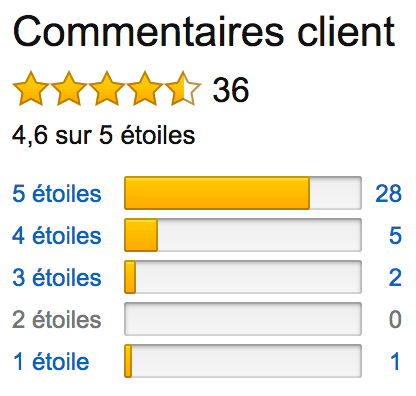This screenshot has width=416, height=396.
Task: Open the 36 total reviews count
Action: [x=231, y=90]
